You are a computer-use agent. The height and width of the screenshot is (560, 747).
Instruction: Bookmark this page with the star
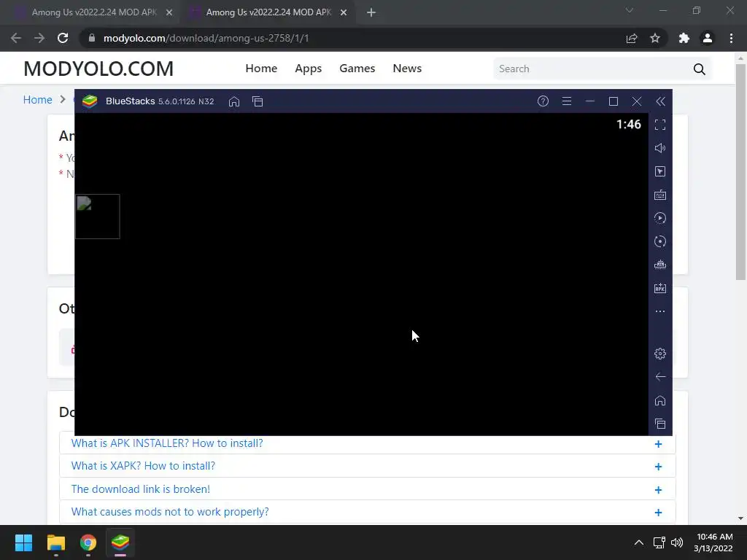(655, 38)
